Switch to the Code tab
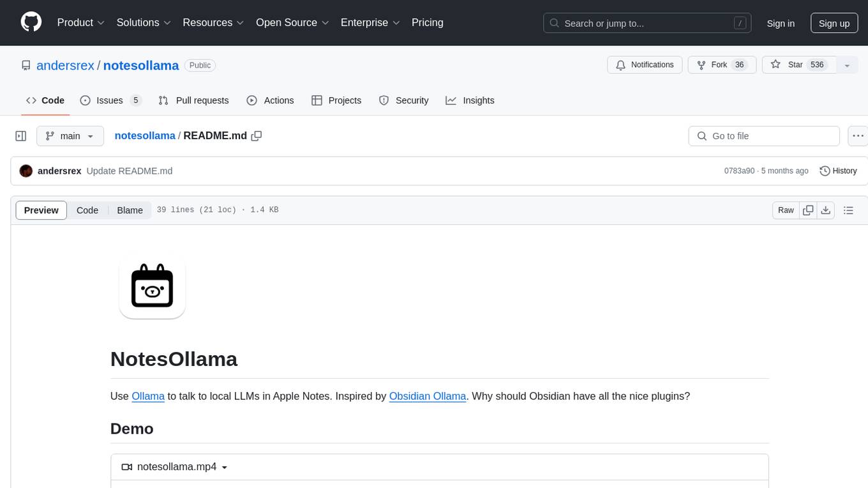Screen dimensions: 868x488 click(x=45, y=100)
